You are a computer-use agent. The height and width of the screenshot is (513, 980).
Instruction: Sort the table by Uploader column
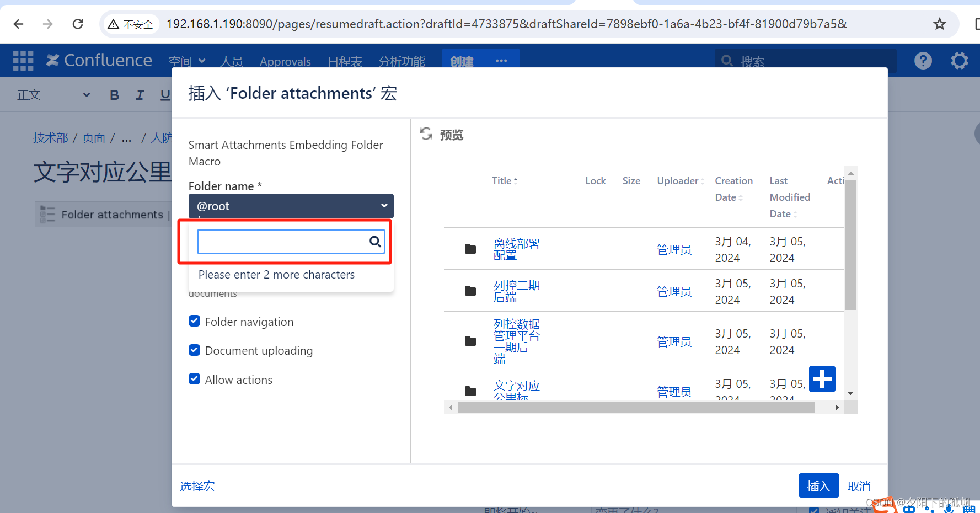[681, 181]
